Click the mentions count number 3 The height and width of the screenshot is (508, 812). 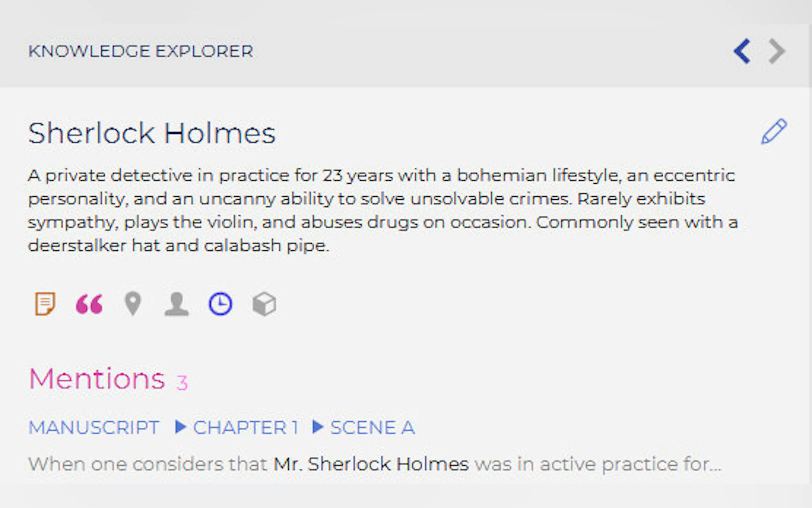[x=182, y=382]
